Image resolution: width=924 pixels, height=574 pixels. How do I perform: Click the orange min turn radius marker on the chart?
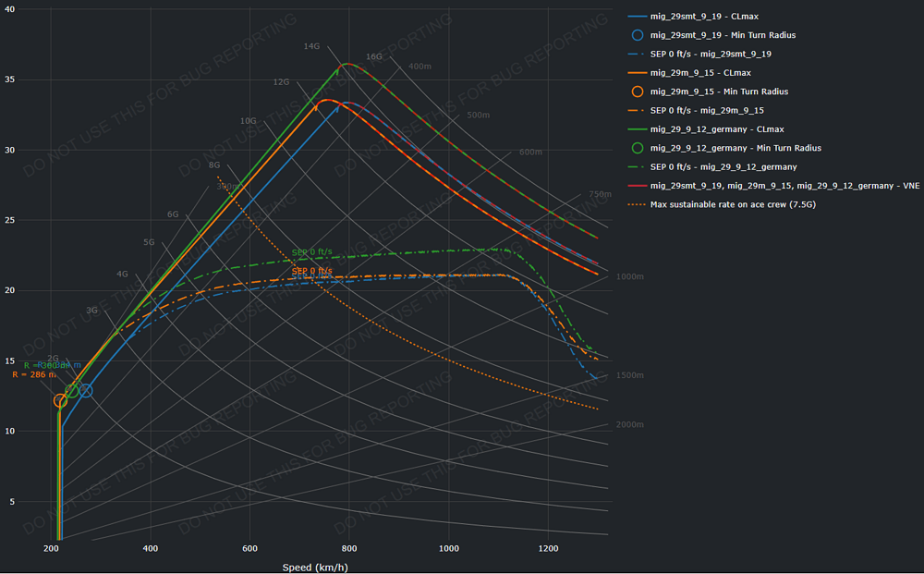tap(61, 400)
